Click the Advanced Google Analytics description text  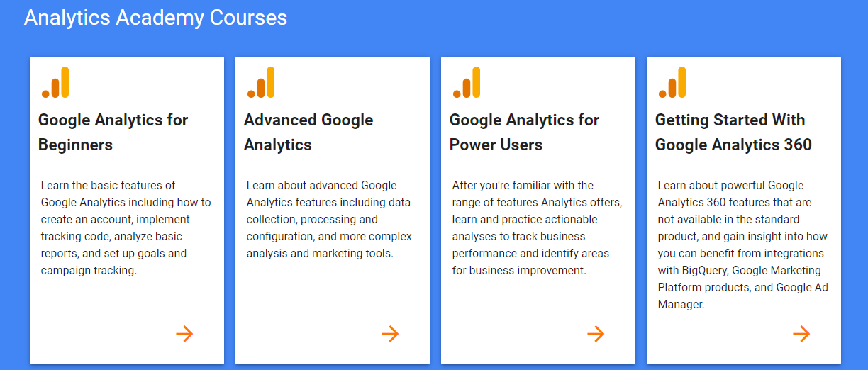click(329, 219)
